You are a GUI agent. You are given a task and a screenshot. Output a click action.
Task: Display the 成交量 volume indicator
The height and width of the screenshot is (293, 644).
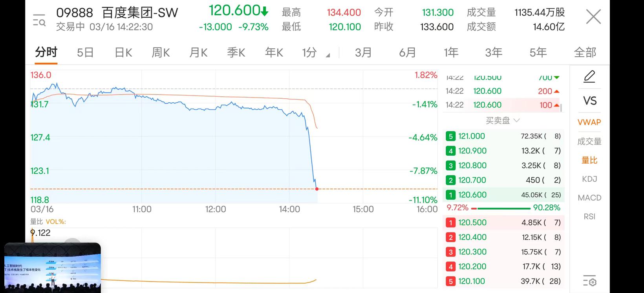[589, 141]
